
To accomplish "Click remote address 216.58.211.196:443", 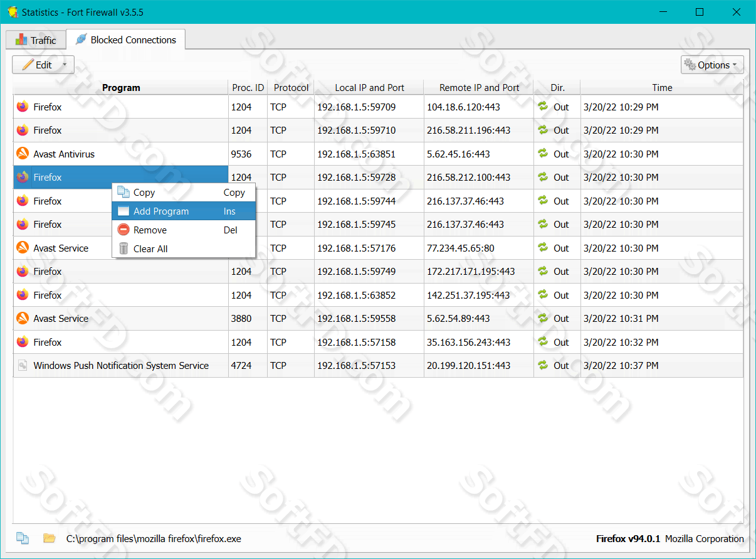I will (x=468, y=130).
